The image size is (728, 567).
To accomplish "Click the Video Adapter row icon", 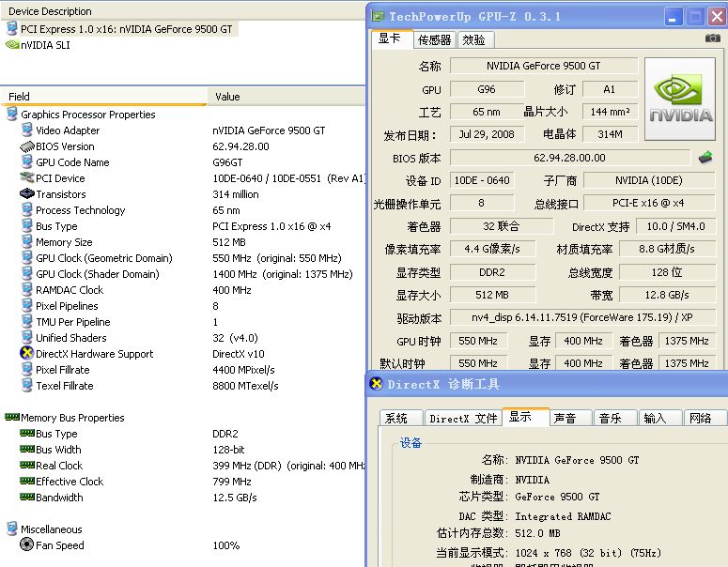I will [x=27, y=130].
